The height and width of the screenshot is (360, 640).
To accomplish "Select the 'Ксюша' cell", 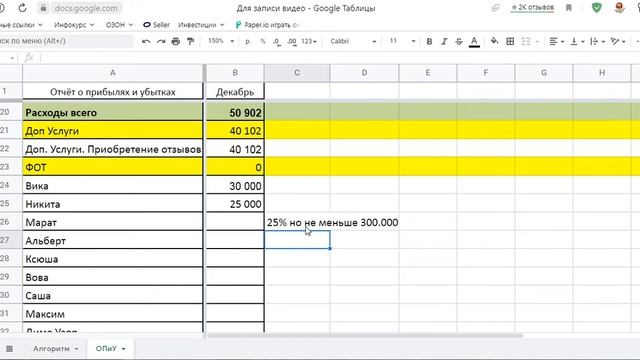I will (x=113, y=259).
